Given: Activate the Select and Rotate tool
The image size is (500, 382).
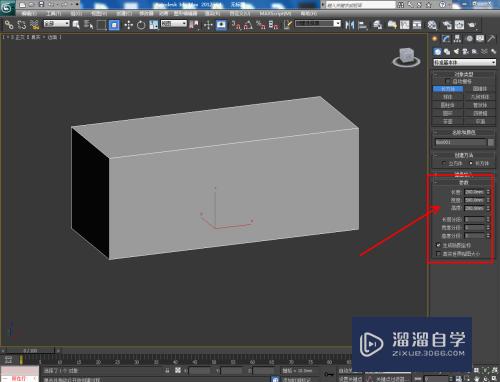Looking at the screenshot, I should point(141,25).
